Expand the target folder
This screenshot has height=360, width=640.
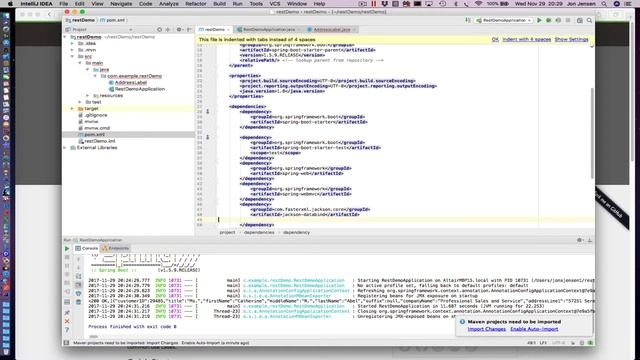pyautogui.click(x=73, y=109)
